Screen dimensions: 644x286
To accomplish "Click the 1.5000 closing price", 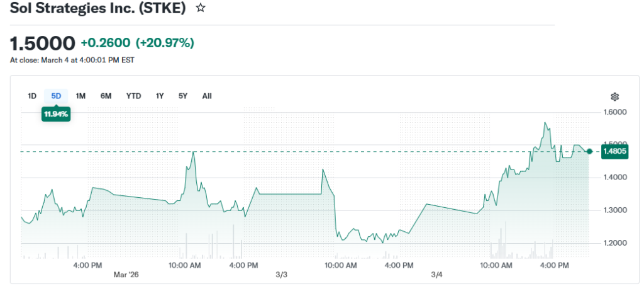I will point(42,43).
